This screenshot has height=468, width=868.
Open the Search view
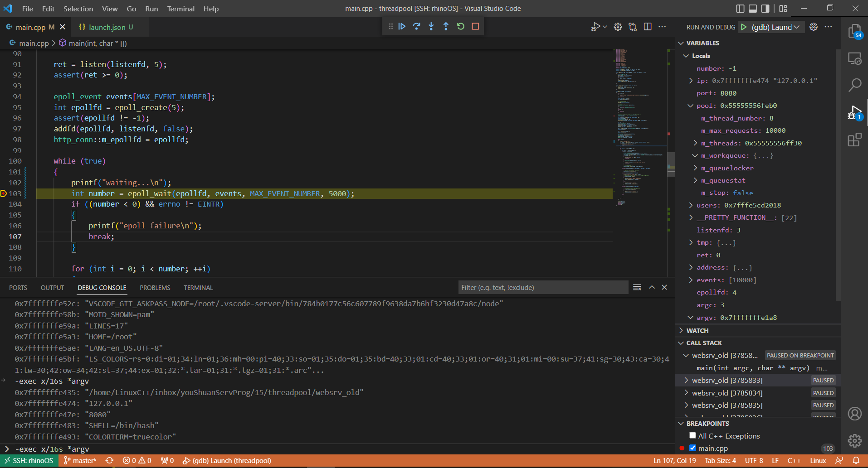(x=855, y=85)
